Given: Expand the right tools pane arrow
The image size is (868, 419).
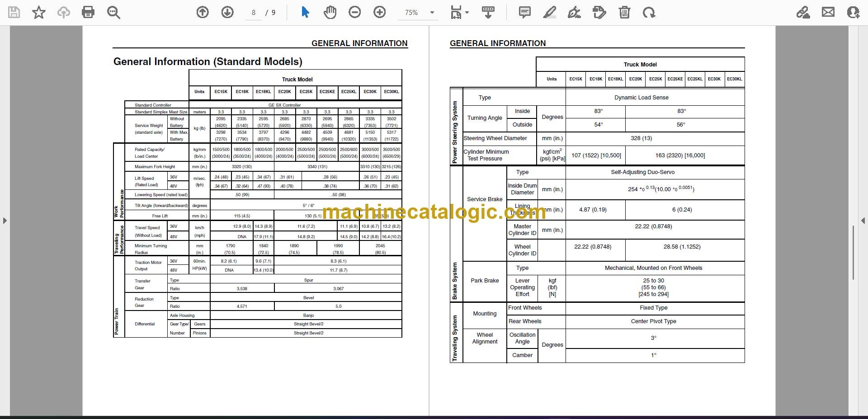Looking at the screenshot, I should 863,221.
